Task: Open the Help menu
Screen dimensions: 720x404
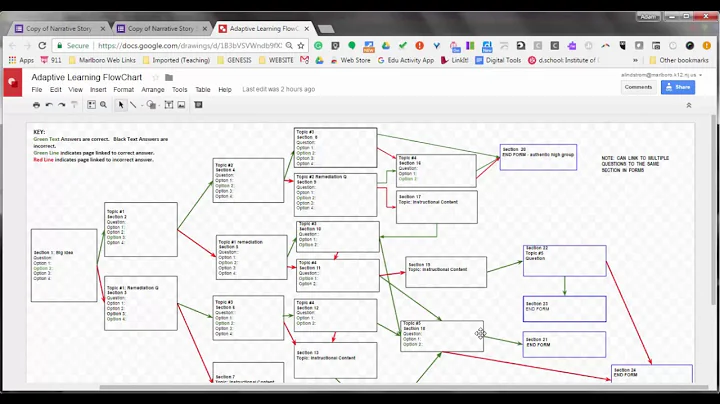Action: click(x=225, y=90)
